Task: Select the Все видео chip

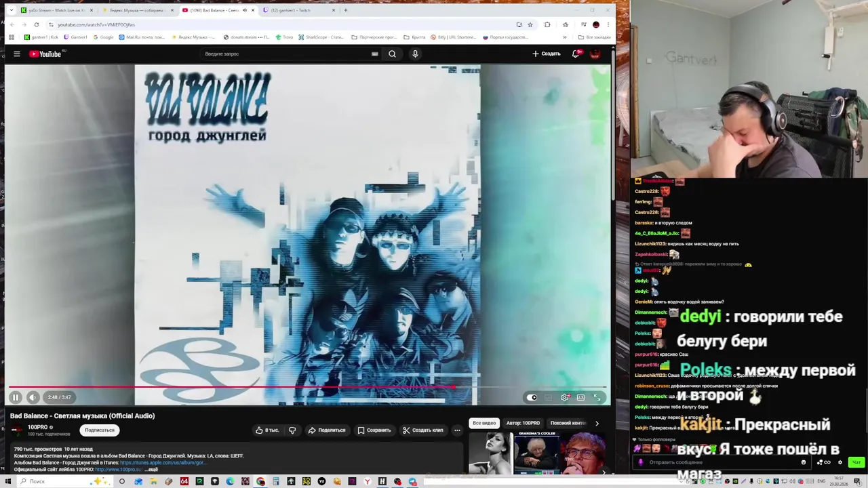Action: click(x=484, y=423)
